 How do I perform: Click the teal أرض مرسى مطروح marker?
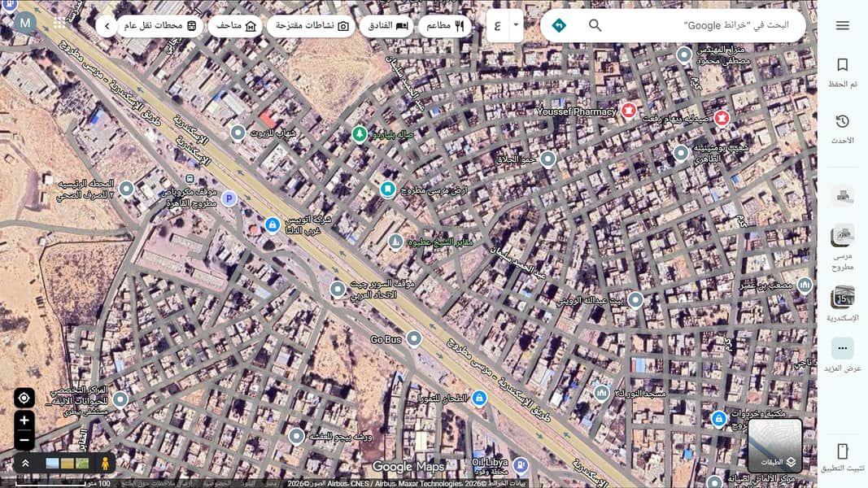click(x=387, y=190)
